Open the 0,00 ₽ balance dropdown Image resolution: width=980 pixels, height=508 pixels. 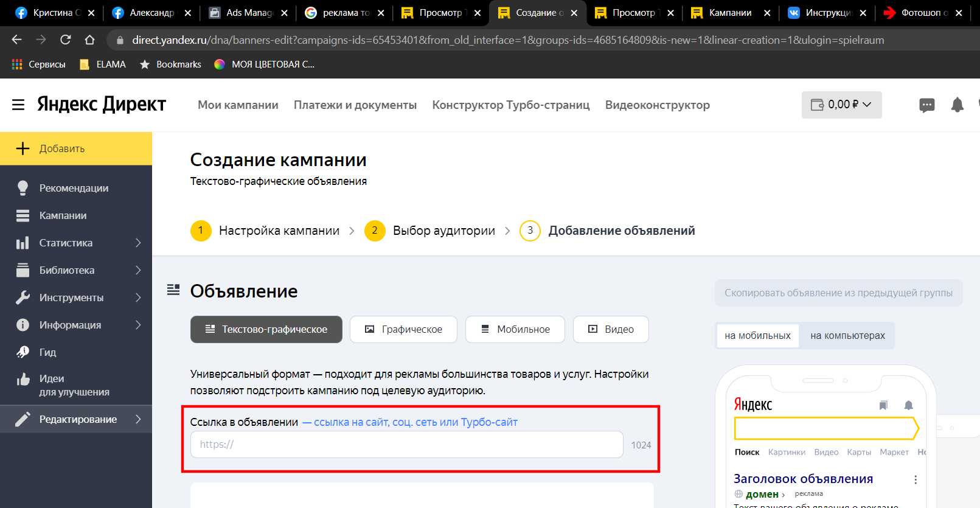tap(841, 105)
